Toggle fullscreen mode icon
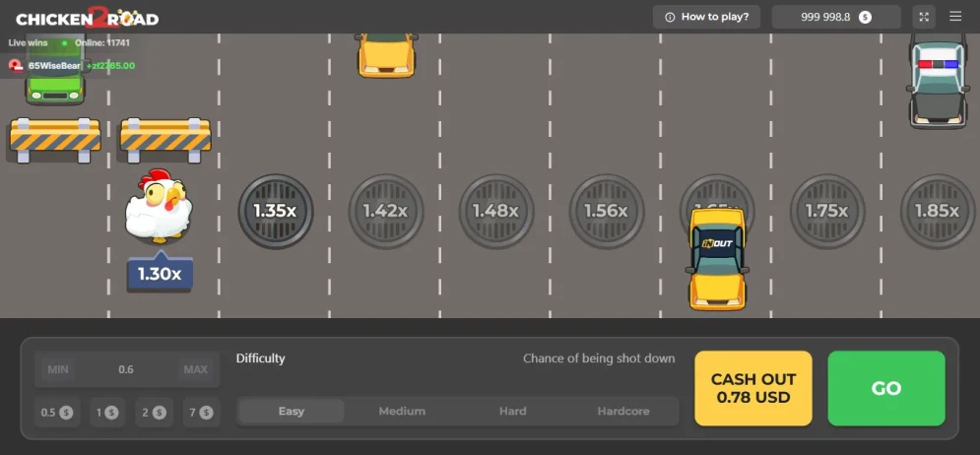The width and height of the screenshot is (980, 455). (x=924, y=17)
